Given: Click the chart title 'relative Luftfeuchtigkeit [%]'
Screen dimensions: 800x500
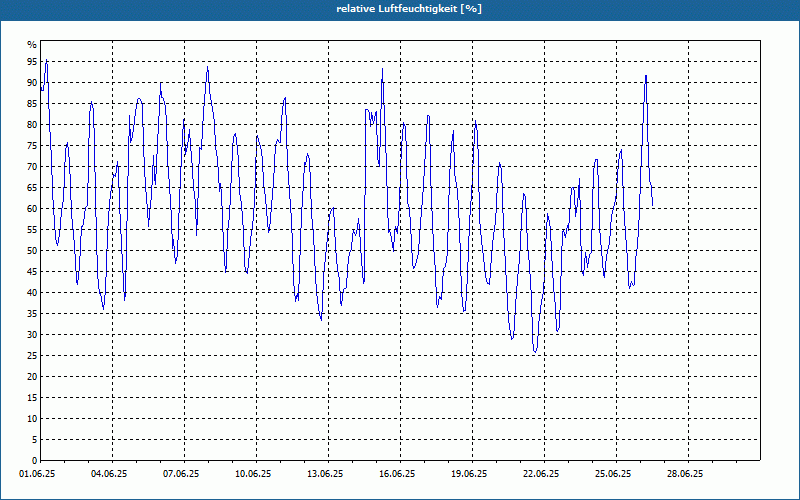Looking at the screenshot, I should coord(409,9).
